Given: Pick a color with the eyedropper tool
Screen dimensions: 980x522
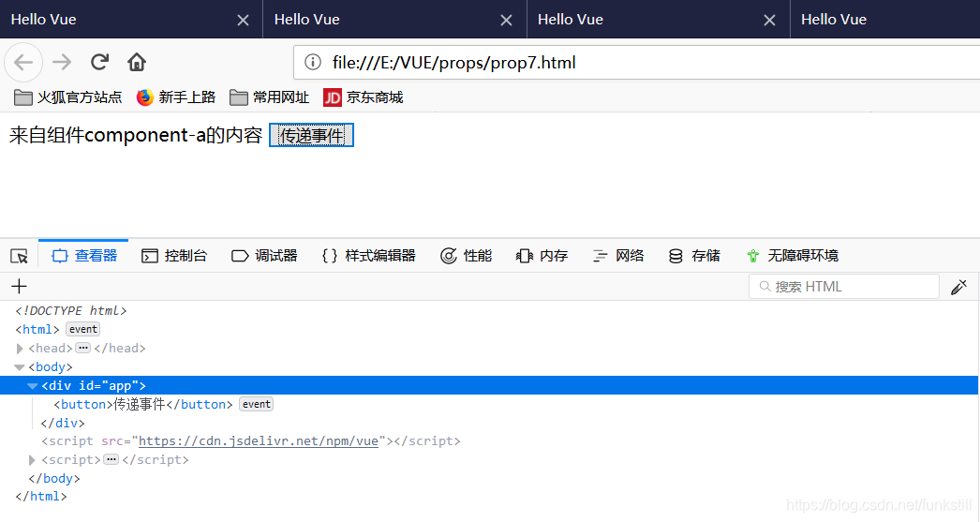Looking at the screenshot, I should click(958, 287).
